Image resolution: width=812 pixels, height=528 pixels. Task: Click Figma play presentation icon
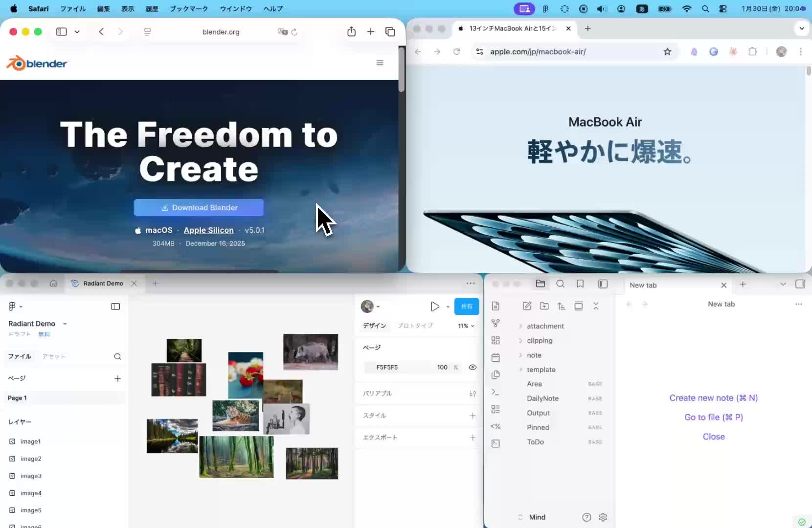coord(434,307)
